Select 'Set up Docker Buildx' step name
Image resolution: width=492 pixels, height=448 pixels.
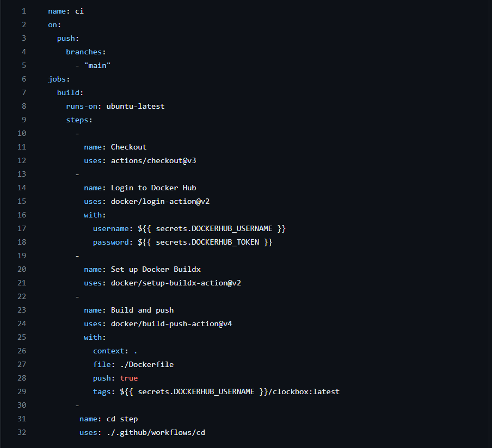coord(153,269)
